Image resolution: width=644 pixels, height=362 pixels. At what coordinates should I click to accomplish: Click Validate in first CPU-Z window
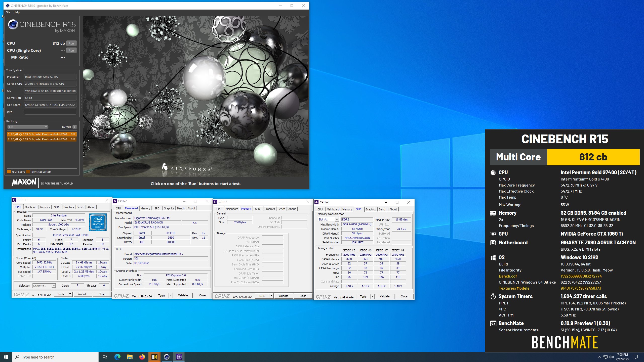point(83,294)
